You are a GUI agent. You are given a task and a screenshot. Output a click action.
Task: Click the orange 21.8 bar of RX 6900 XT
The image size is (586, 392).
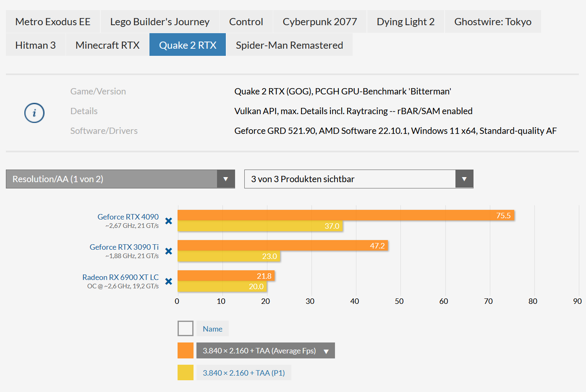coord(226,276)
